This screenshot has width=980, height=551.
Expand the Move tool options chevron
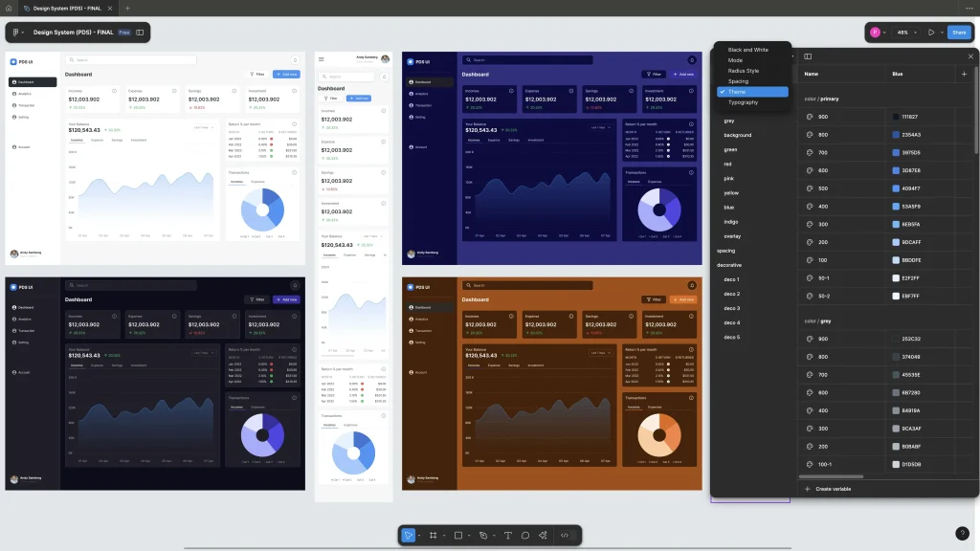tap(419, 535)
